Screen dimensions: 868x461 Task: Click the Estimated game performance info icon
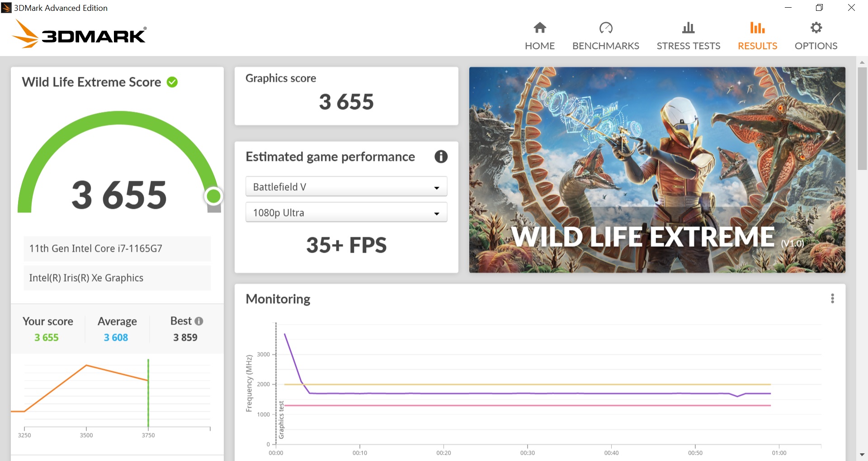coord(441,156)
